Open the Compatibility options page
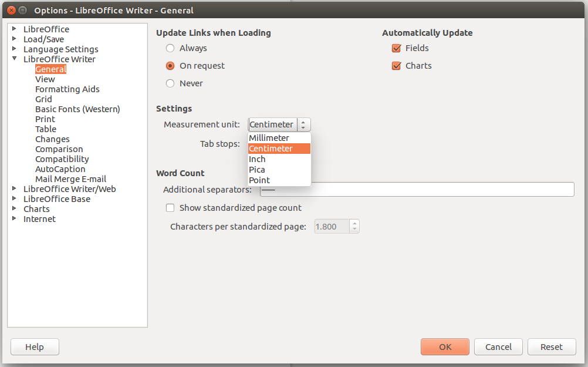This screenshot has width=588, height=367. tap(62, 159)
